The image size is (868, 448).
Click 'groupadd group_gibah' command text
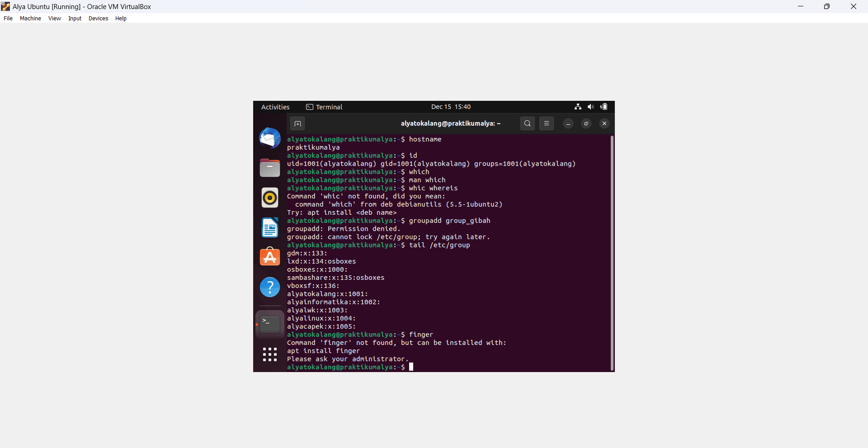tap(449, 221)
